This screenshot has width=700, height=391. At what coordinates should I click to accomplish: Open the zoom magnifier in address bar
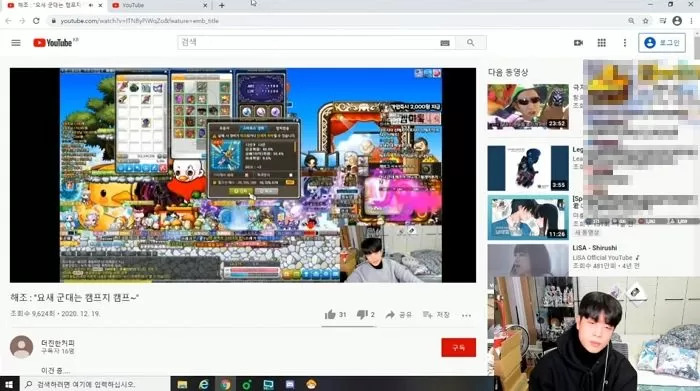pyautogui.click(x=631, y=21)
